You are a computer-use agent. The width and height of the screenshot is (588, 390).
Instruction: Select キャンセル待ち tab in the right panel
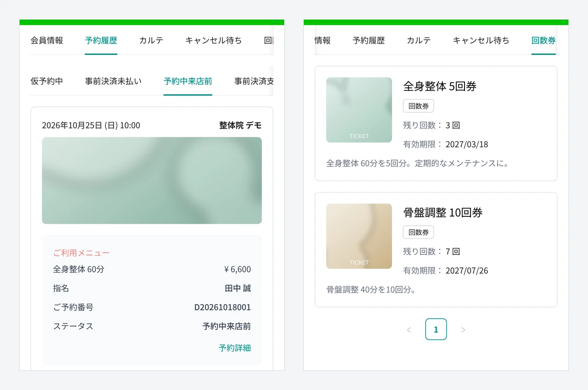tap(481, 41)
